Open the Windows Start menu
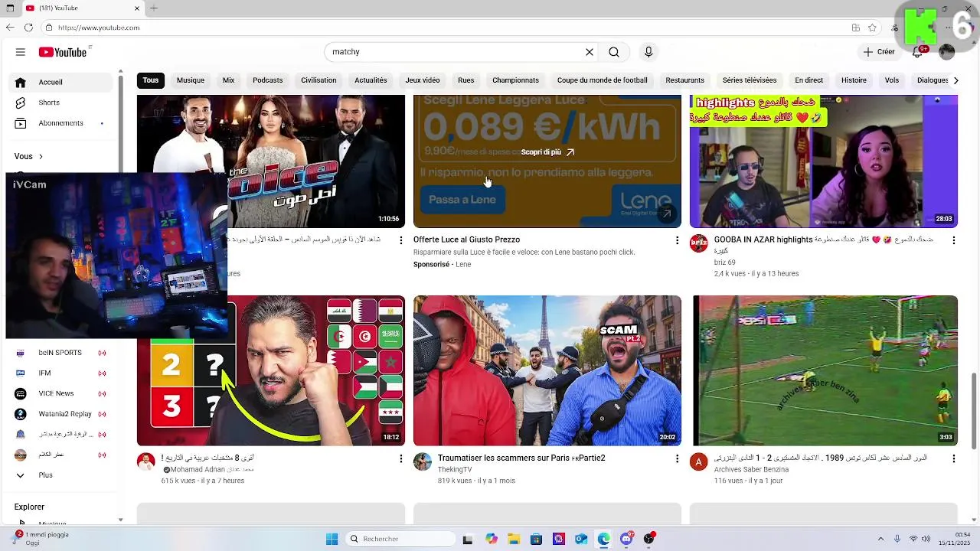This screenshot has height=551, width=980. pyautogui.click(x=332, y=539)
